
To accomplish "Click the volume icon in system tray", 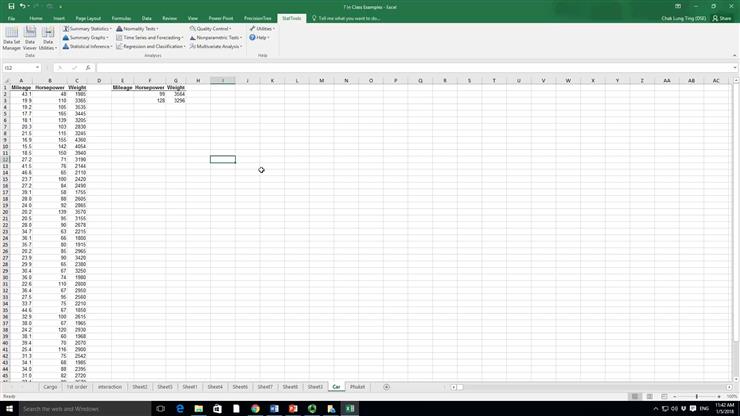I will pos(674,408).
